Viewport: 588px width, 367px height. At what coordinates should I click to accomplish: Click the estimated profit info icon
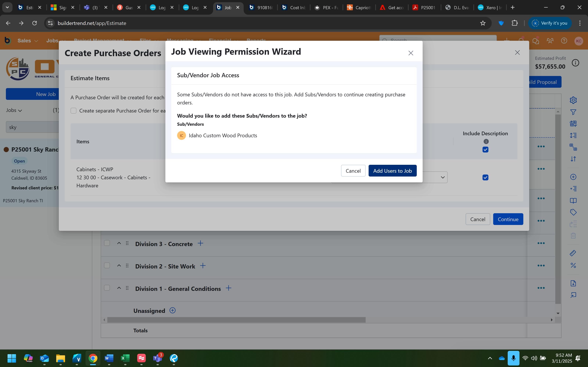575,63
